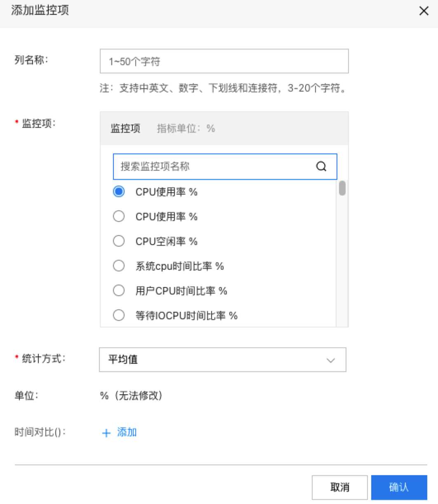The height and width of the screenshot is (504, 438).
Task: Select the CPU空闲率 % radio button
Action: [119, 241]
